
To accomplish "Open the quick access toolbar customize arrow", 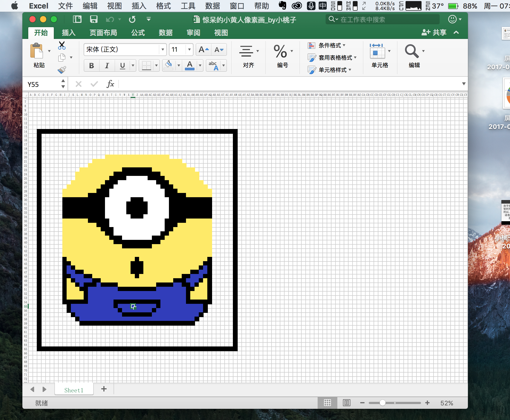I will pyautogui.click(x=149, y=19).
